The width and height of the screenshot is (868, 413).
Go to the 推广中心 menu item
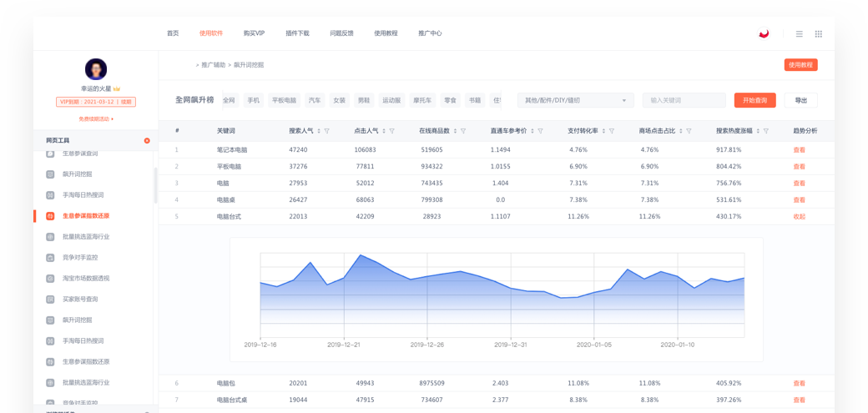tap(430, 33)
